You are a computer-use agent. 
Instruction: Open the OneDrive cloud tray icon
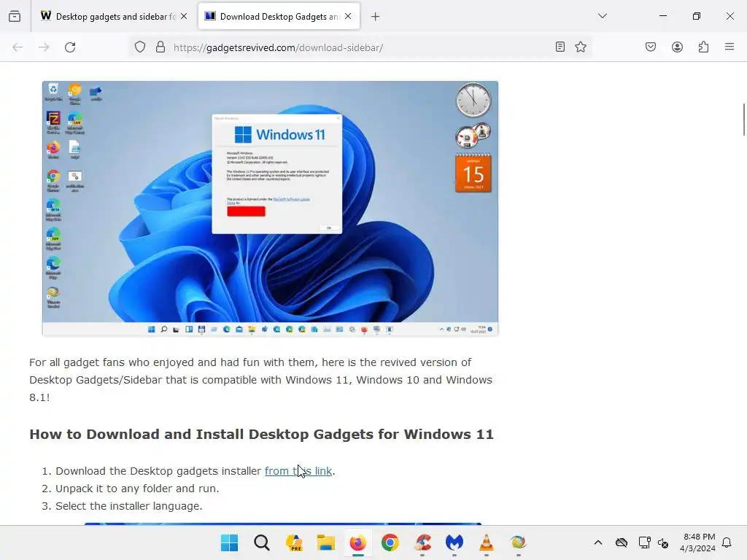622,542
